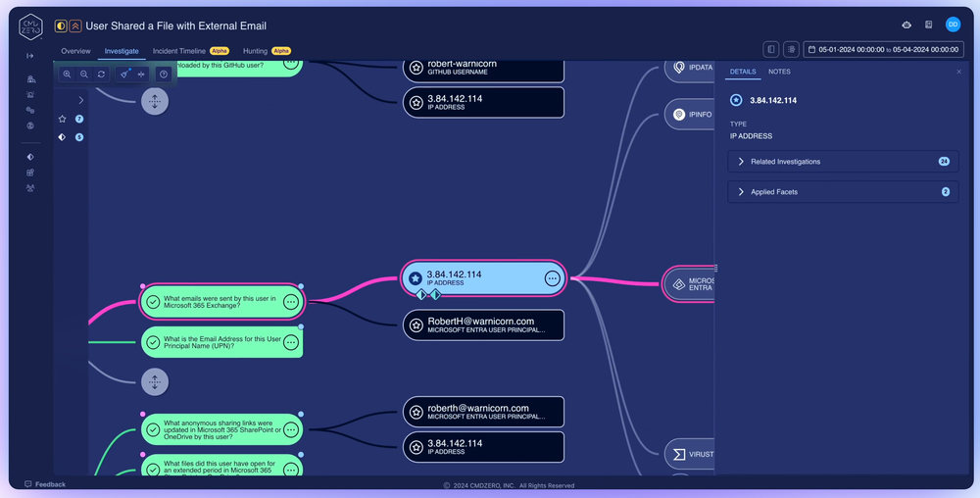980x498 pixels.
Task: Click the IPDATA integration node
Action: coord(689,68)
